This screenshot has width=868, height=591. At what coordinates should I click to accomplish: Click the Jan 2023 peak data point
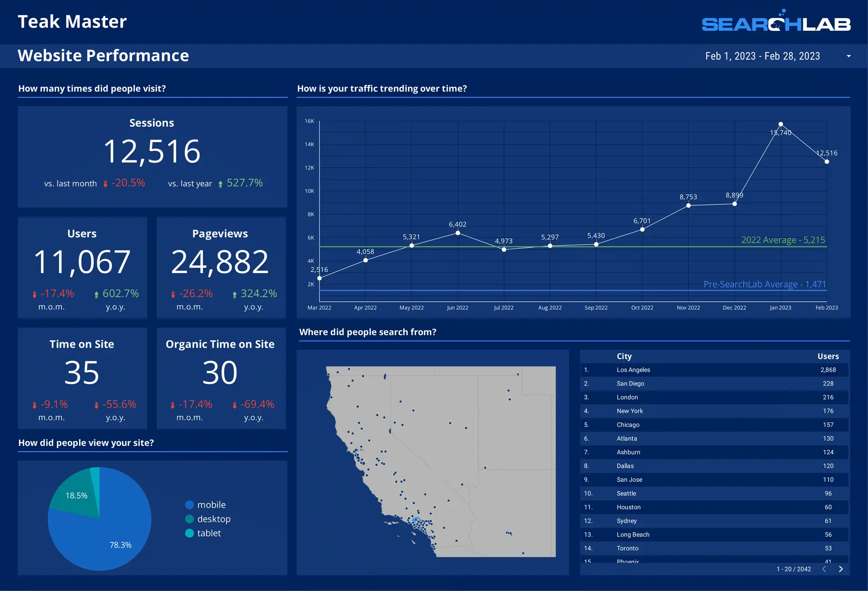(x=780, y=124)
